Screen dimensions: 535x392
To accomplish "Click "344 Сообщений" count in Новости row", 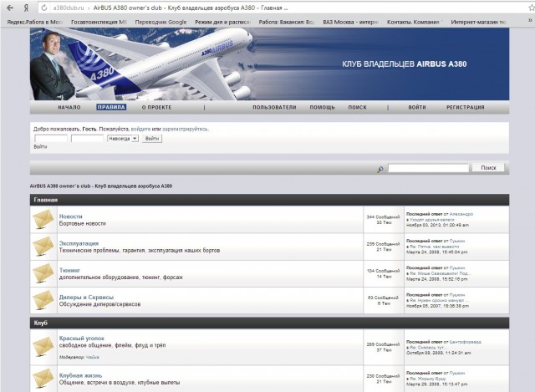I will (383, 217).
